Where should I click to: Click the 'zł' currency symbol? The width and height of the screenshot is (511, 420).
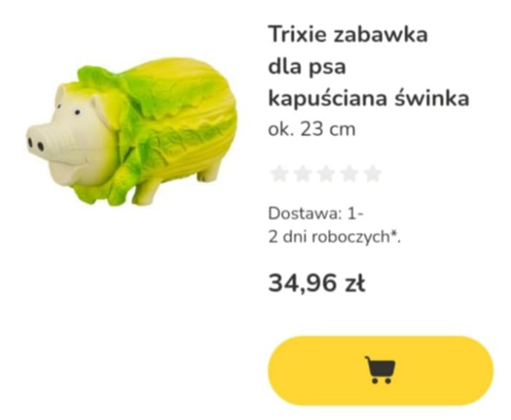(x=355, y=283)
